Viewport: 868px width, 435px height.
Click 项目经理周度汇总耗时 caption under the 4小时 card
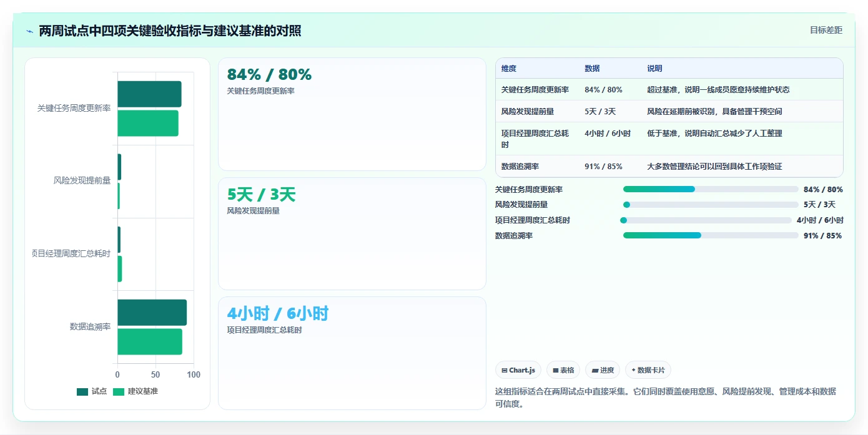(x=264, y=330)
